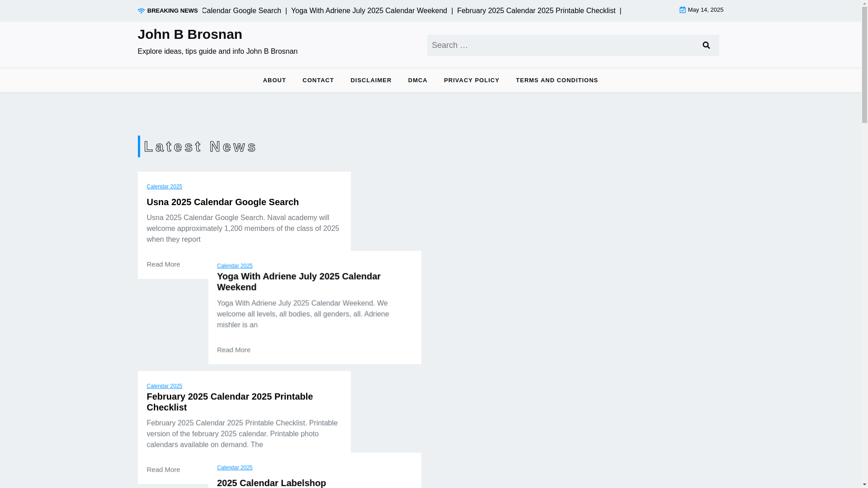Select Calendar 2025 category above Usna post

point(164,187)
